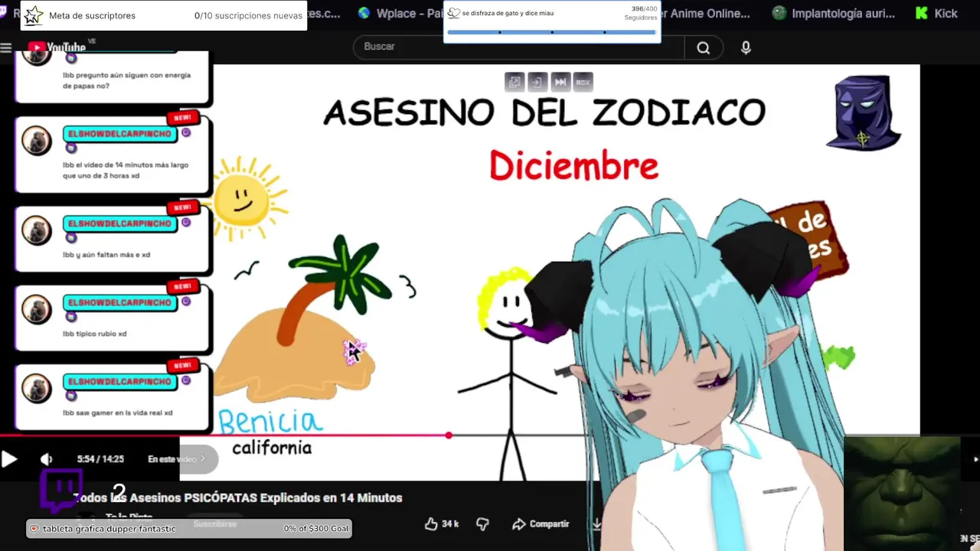
Task: Click the skip-forward overlay icon
Action: 560,82
